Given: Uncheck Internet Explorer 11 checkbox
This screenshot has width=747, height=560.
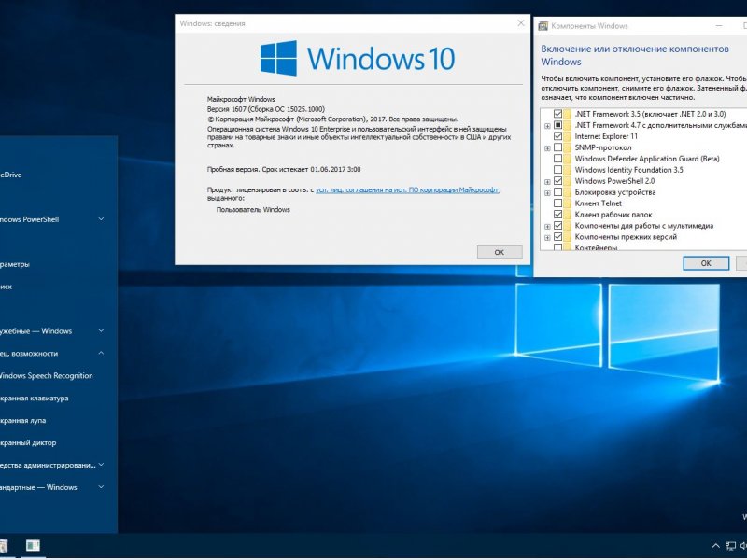Looking at the screenshot, I should pos(557,136).
